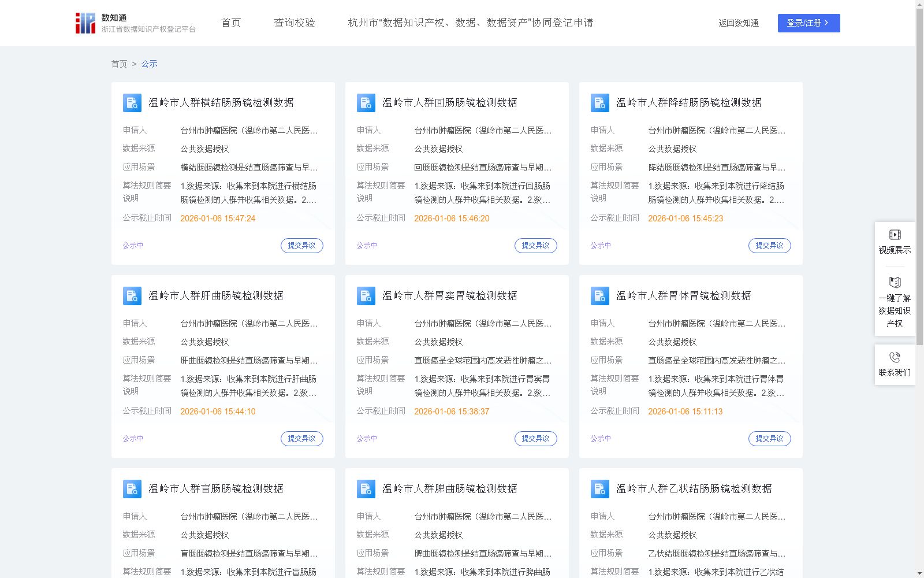Screen dimensions: 924x578
Task: Select deadline 2026-01-06 15:11:13
Action: tap(685, 412)
